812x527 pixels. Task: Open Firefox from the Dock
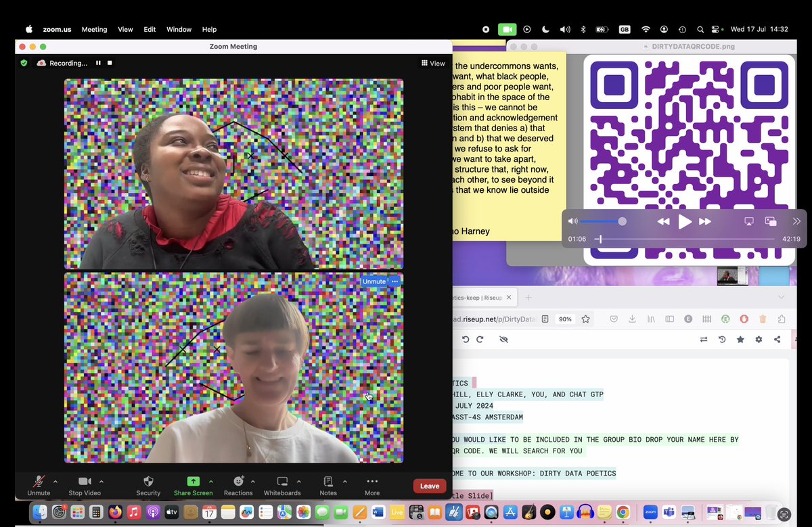(116, 512)
